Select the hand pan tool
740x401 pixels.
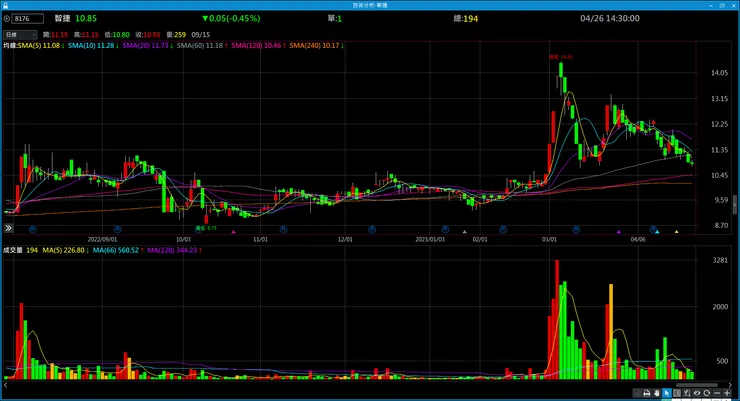(x=656, y=393)
